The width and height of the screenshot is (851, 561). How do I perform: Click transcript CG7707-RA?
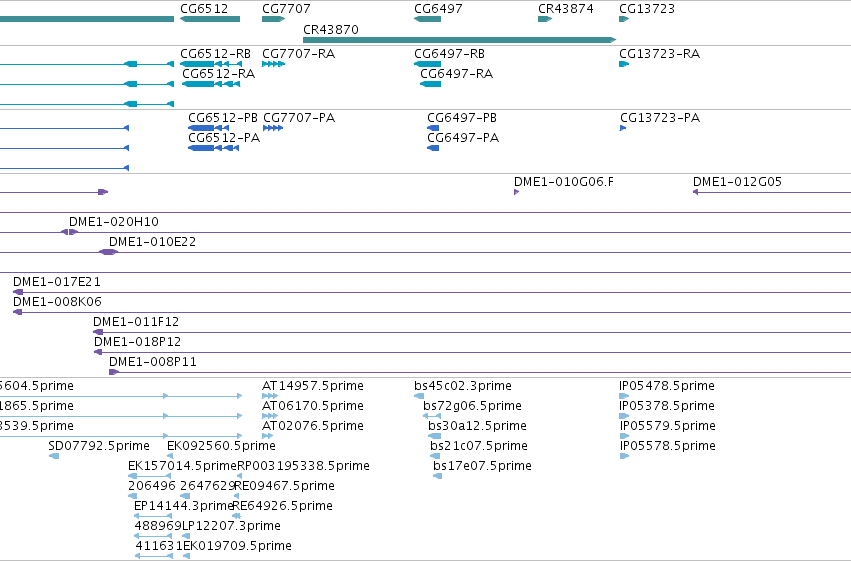click(274, 64)
